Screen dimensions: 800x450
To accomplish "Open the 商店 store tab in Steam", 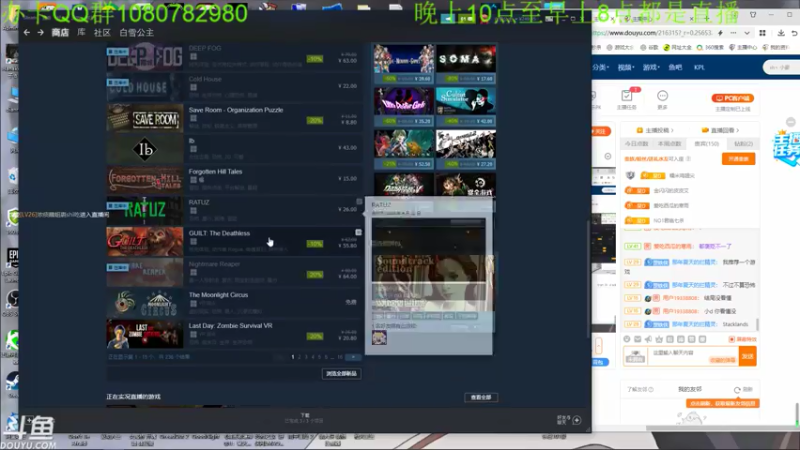I will point(60,33).
